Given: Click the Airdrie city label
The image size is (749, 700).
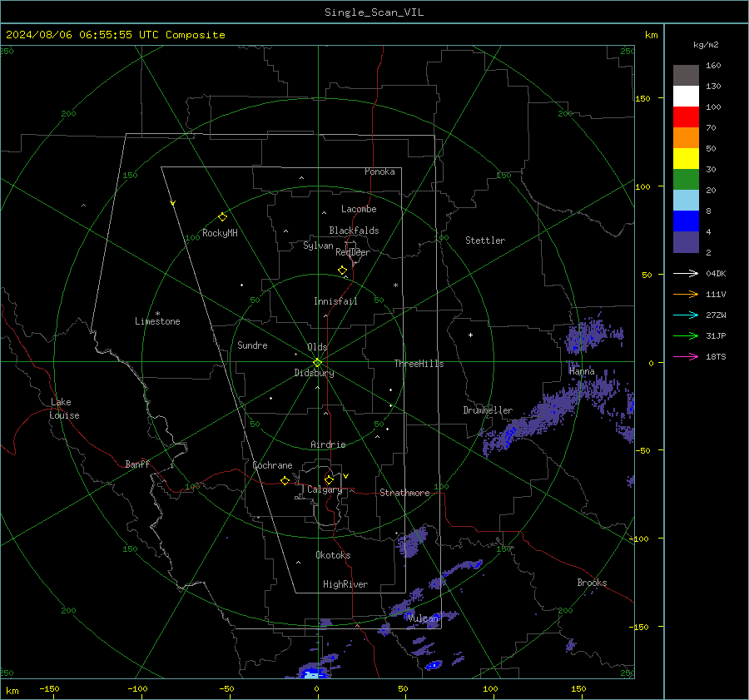Looking at the screenshot, I should pyautogui.click(x=328, y=444).
